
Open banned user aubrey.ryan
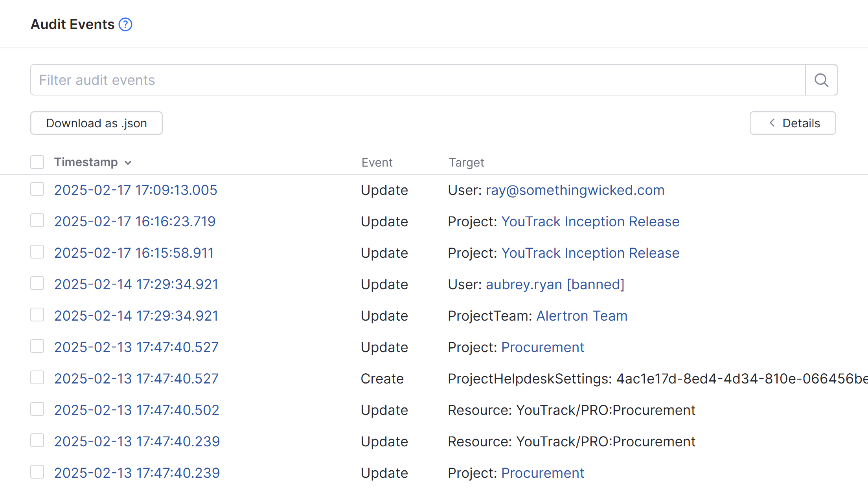pyautogui.click(x=555, y=284)
